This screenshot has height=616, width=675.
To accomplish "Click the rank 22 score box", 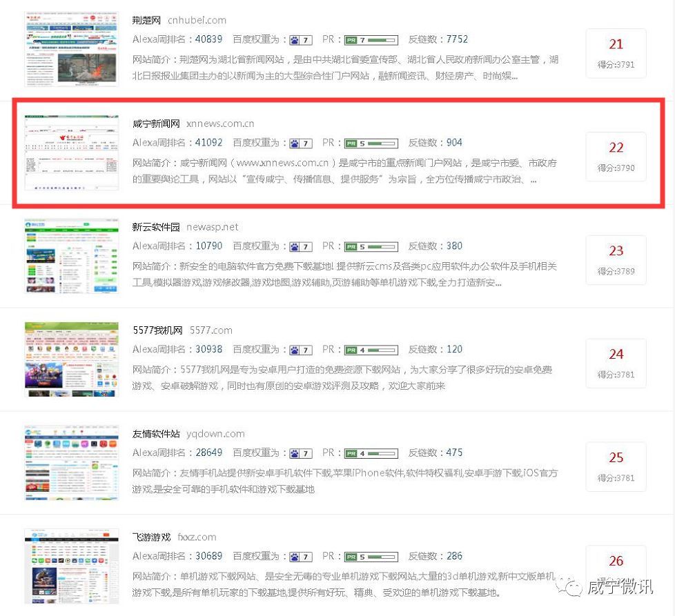I will [616, 156].
